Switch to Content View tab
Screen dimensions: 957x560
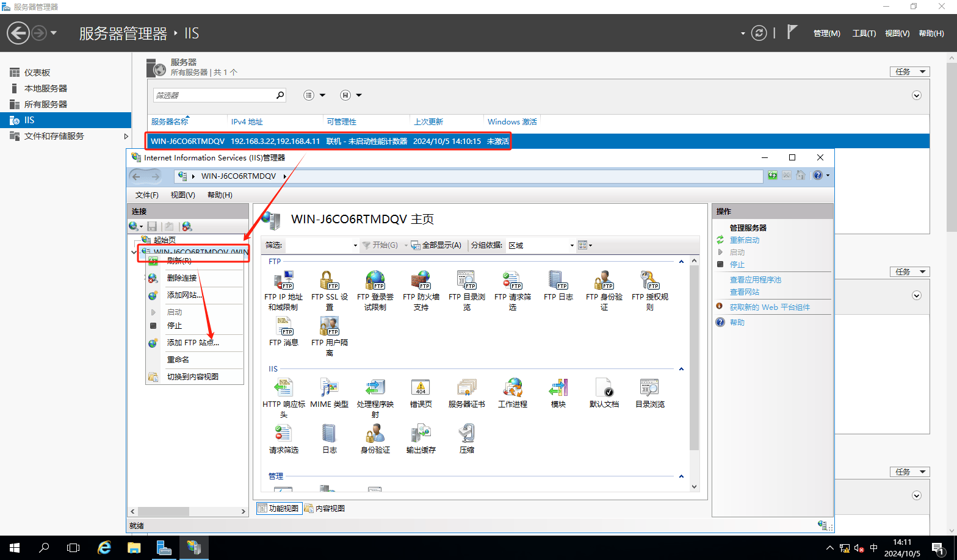(325, 508)
